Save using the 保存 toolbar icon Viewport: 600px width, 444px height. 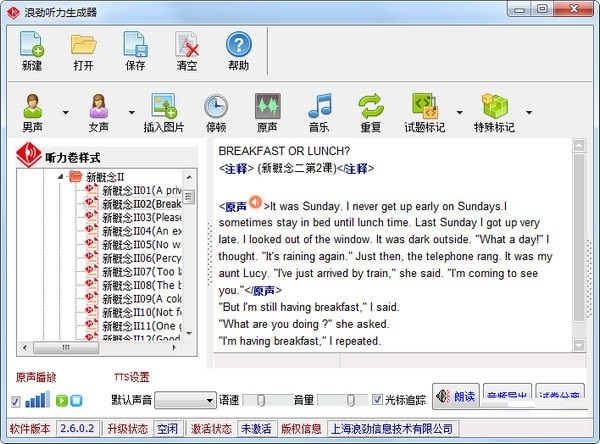135,51
